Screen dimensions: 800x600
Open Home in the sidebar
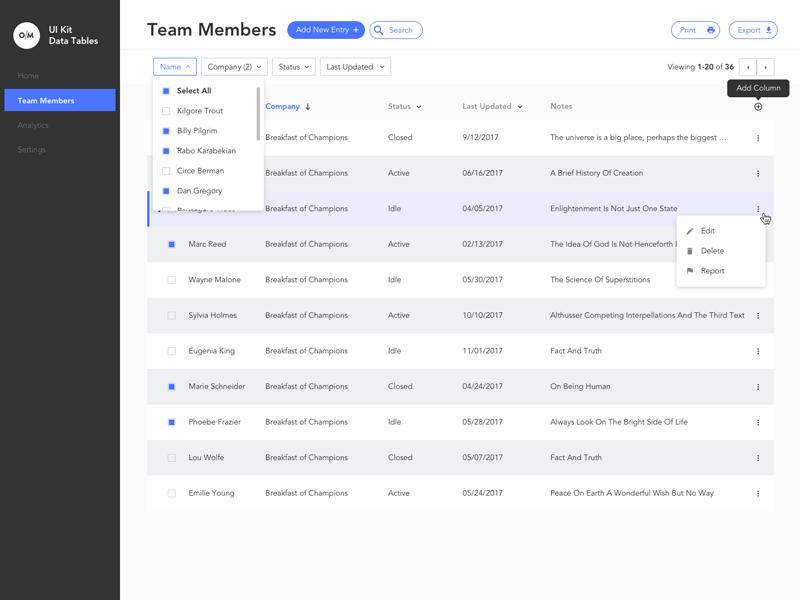coord(28,76)
